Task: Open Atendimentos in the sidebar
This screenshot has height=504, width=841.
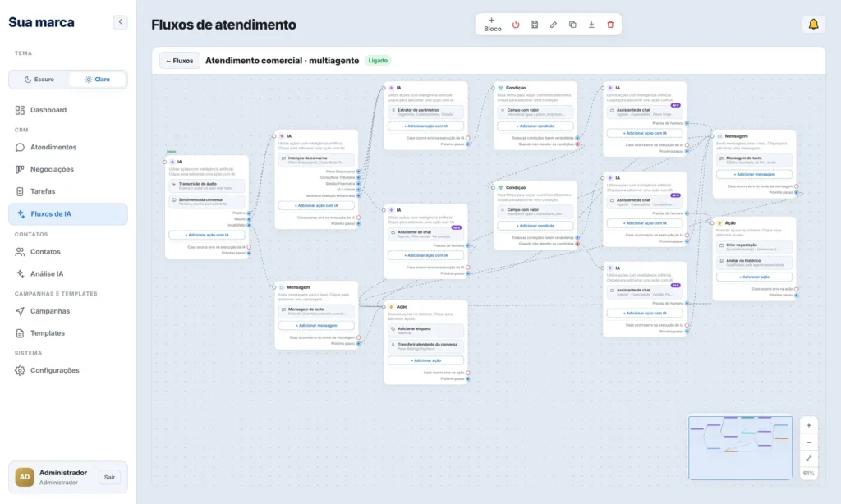Action: [68, 148]
